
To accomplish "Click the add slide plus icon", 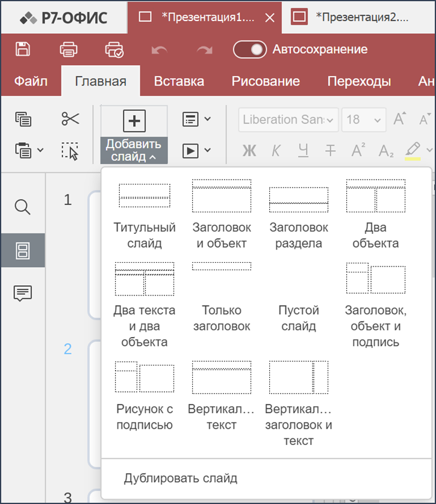I will click(134, 121).
